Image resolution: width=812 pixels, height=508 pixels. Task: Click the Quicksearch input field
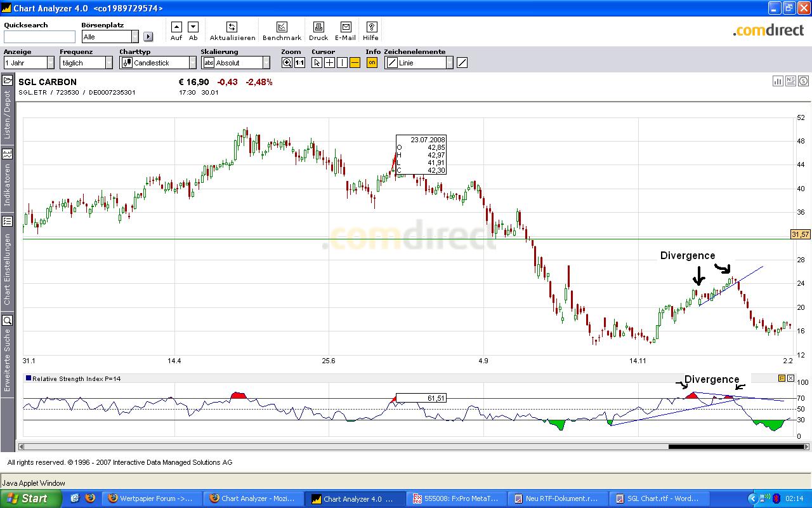click(39, 37)
